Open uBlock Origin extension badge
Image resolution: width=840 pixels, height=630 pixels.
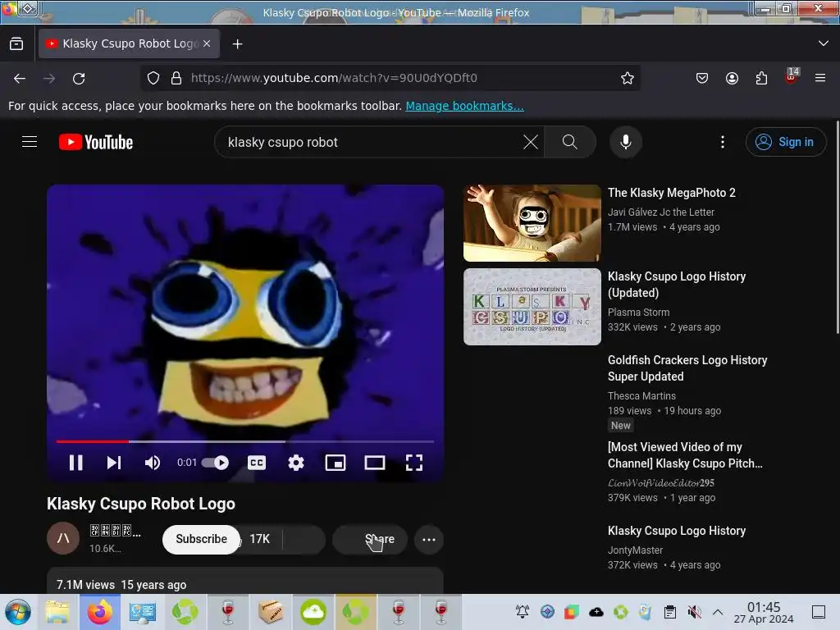tap(792, 76)
